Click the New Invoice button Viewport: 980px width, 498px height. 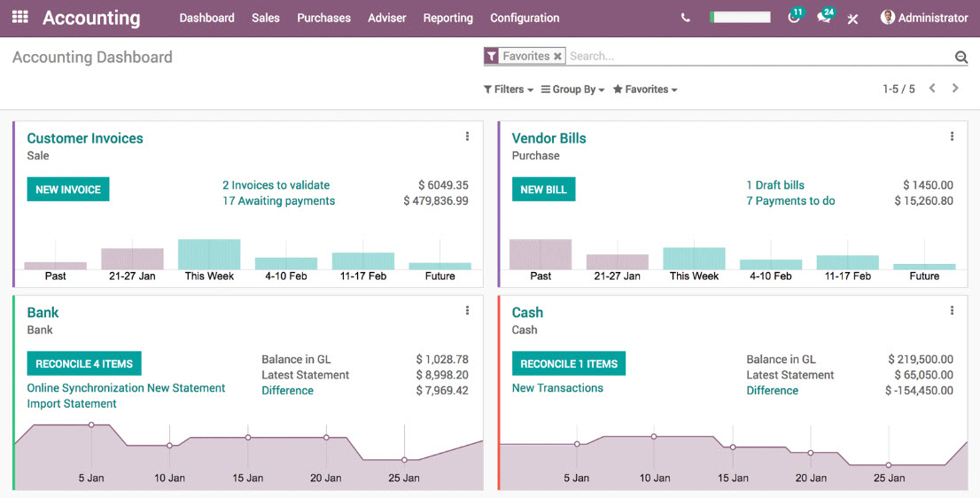click(x=68, y=190)
